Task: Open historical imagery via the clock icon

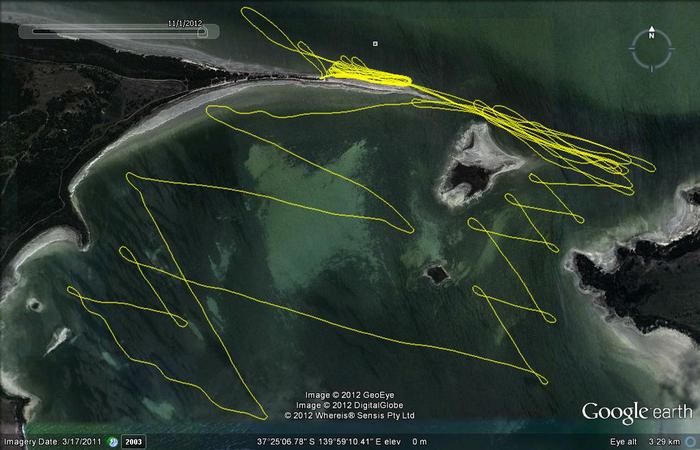Action: [114, 441]
